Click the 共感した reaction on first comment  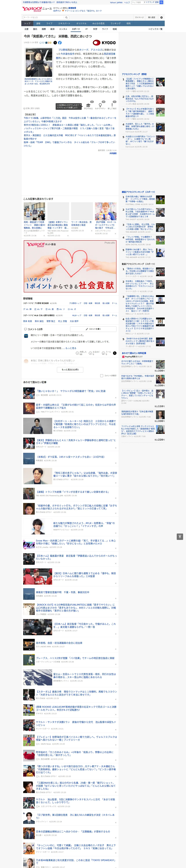(81, 353)
